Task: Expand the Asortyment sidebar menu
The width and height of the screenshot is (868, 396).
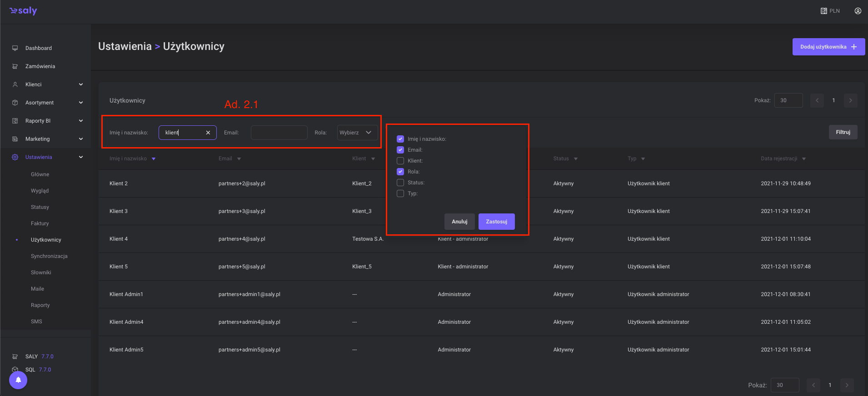Action: 81,103
